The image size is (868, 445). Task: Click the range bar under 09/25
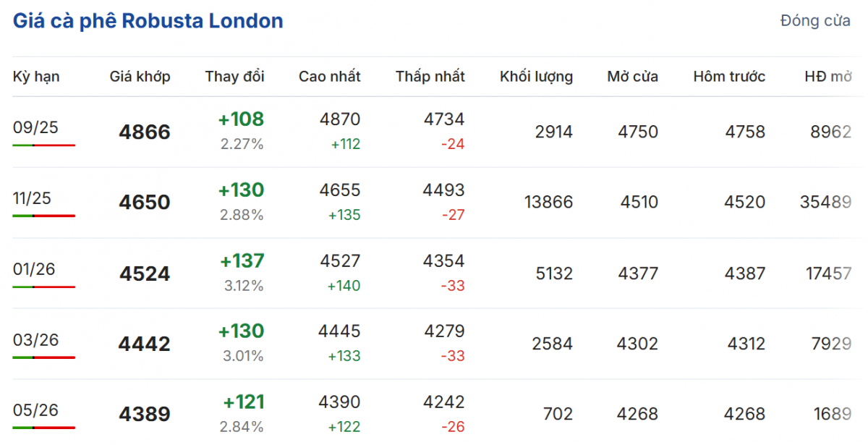43,145
